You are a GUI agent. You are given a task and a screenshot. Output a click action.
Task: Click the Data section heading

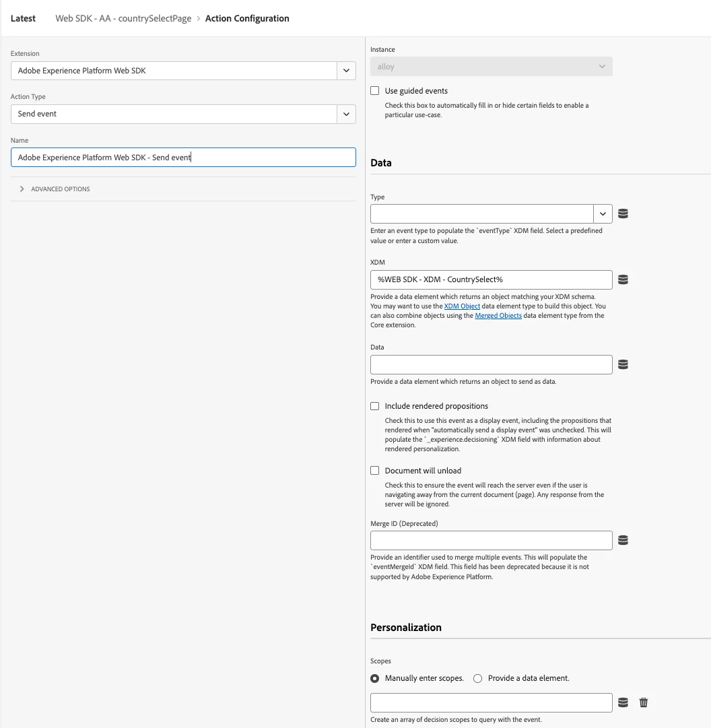coord(381,163)
